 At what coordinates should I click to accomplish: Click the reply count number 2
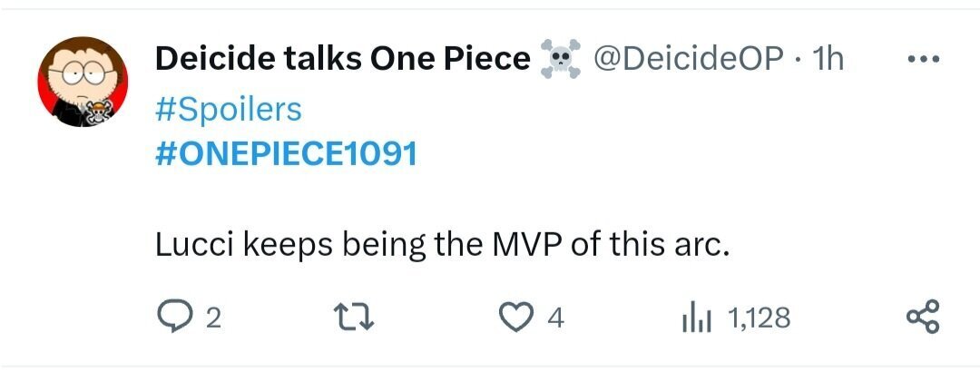213,318
